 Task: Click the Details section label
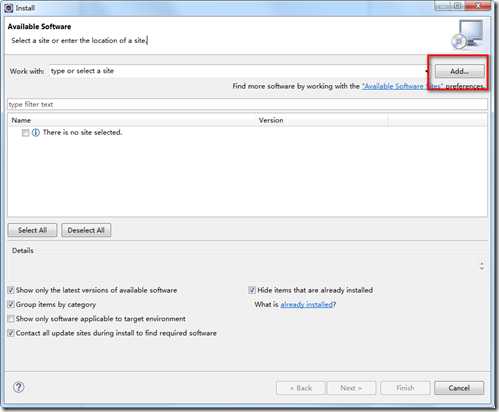(x=23, y=251)
